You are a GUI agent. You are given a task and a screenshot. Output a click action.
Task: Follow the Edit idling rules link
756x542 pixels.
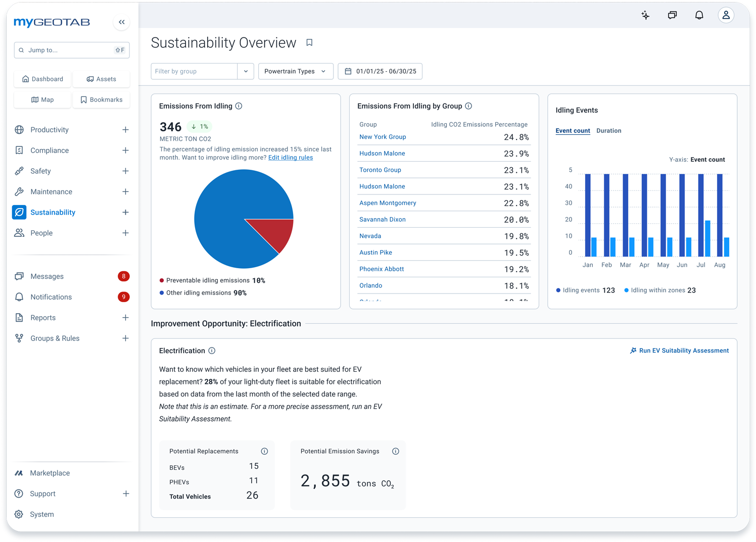pos(290,158)
